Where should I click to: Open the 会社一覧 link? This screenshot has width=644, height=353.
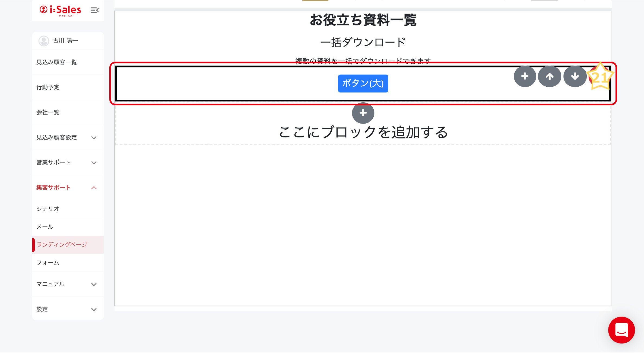[x=48, y=112]
